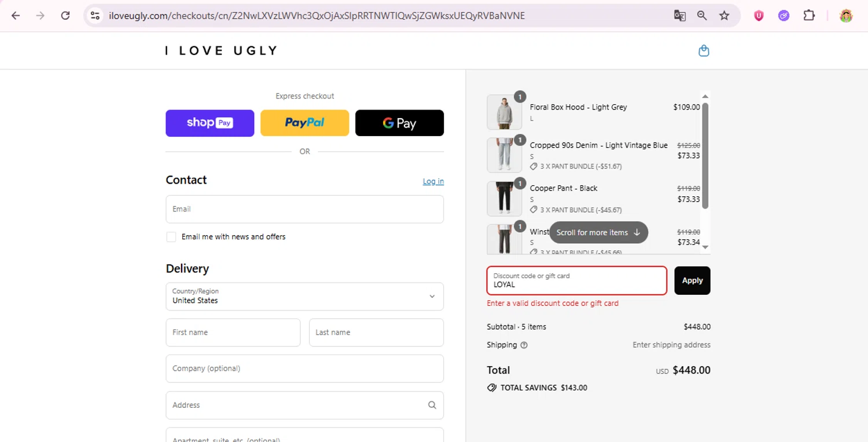Apply the discount code
Image resolution: width=868 pixels, height=442 pixels.
pos(692,280)
